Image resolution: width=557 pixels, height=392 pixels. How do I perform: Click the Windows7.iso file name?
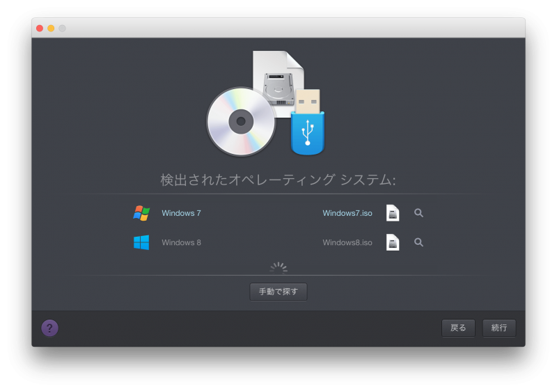(x=347, y=213)
